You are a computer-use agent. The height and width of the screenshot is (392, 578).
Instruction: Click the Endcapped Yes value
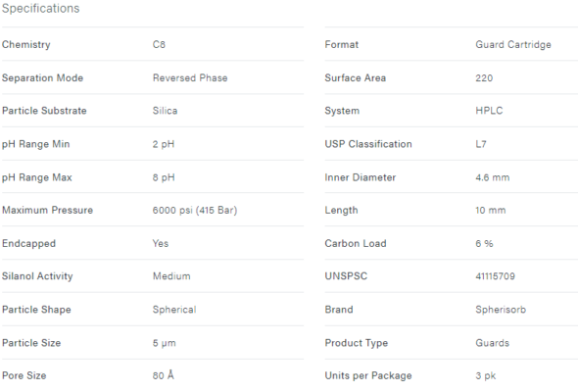click(161, 243)
